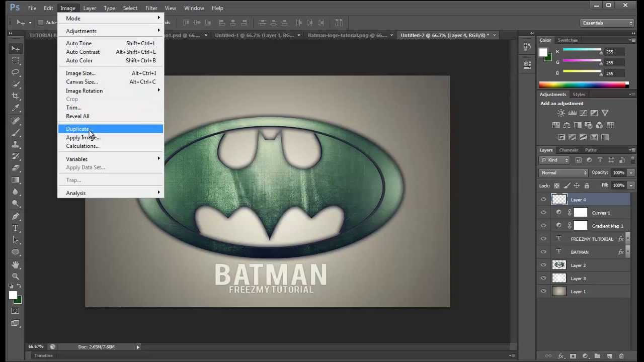The width and height of the screenshot is (644, 362).
Task: Hide Layer 4 visibility eye
Action: click(543, 200)
